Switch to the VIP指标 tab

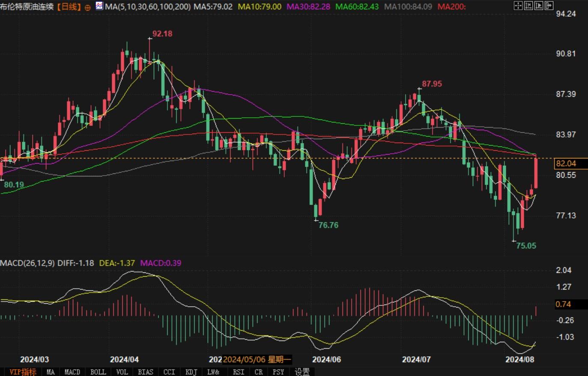click(23, 372)
